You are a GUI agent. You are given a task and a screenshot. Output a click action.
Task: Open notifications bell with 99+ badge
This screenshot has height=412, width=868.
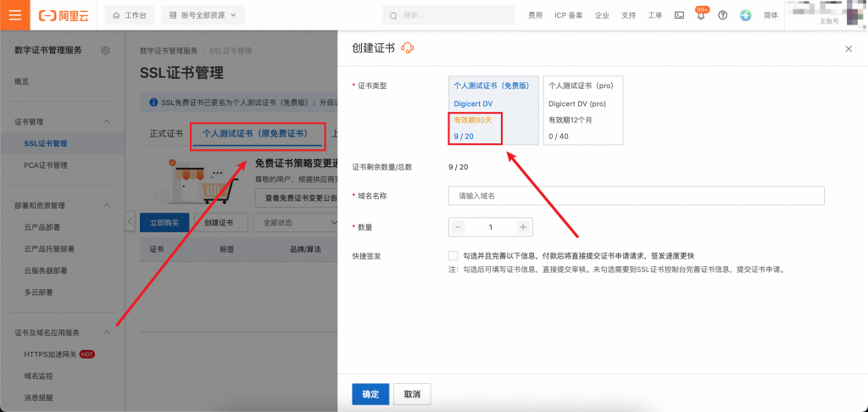[701, 15]
